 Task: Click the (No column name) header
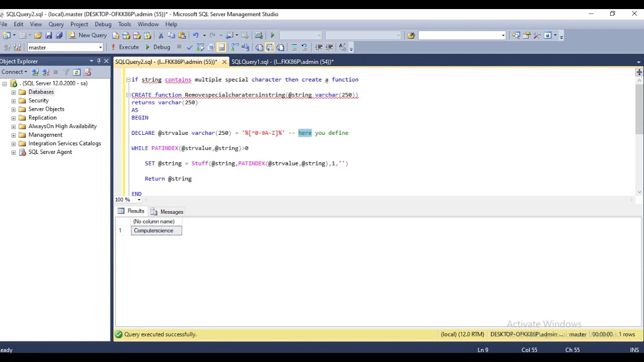(156, 221)
